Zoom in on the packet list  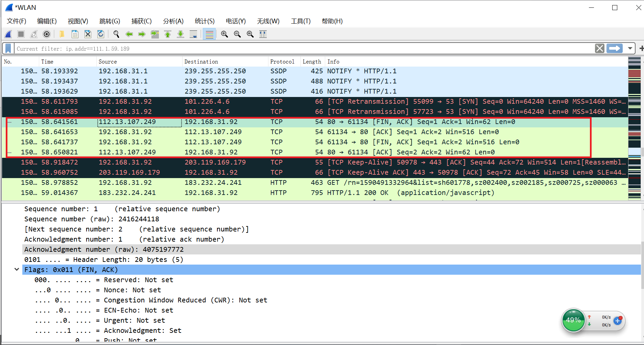[x=224, y=34]
